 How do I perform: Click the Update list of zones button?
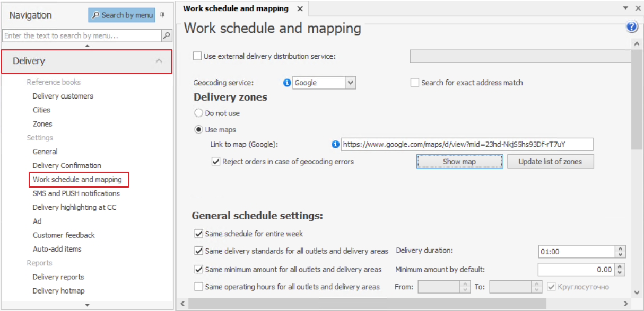(x=550, y=162)
